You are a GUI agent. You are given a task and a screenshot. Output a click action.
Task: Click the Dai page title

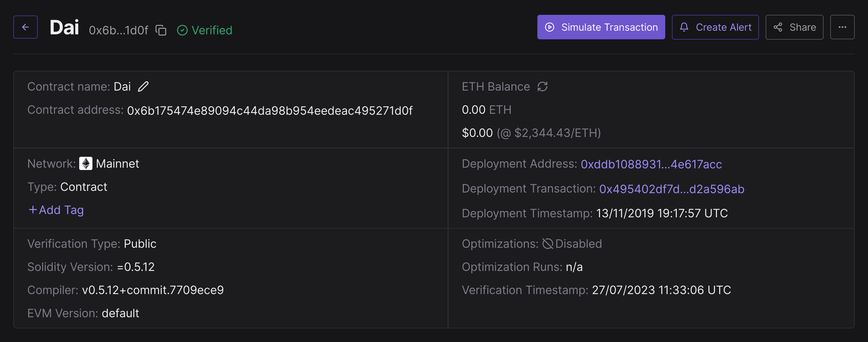click(x=64, y=28)
